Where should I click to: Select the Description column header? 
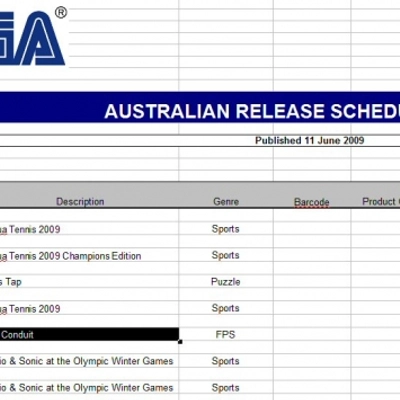click(x=80, y=202)
